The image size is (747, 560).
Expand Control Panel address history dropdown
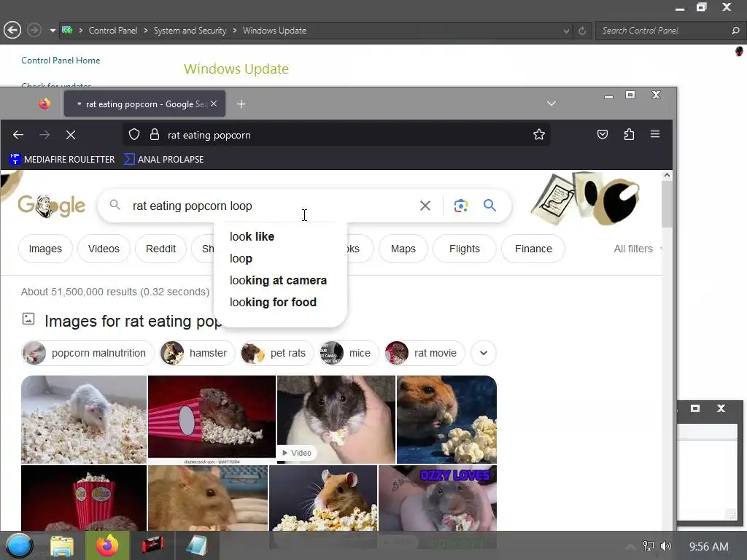coord(566,31)
